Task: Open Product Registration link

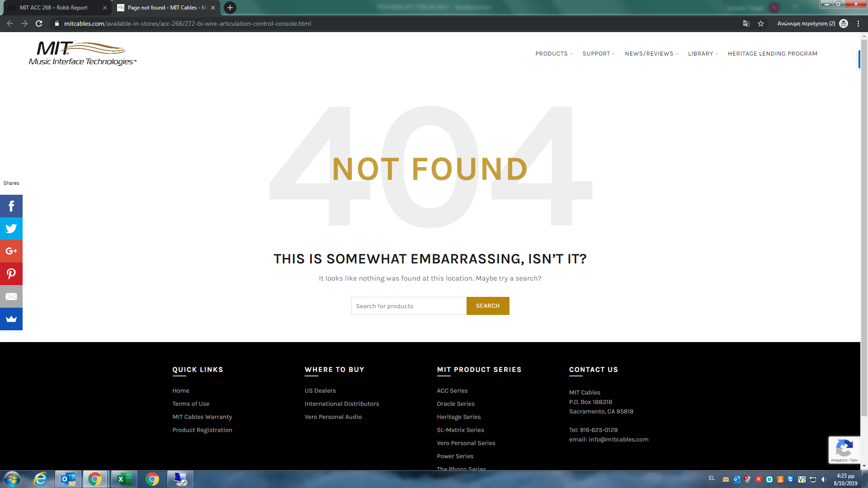Action: [202, 430]
